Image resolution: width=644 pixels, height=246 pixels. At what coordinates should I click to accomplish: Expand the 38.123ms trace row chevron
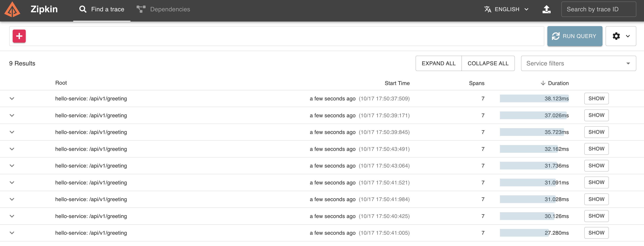coord(12,98)
